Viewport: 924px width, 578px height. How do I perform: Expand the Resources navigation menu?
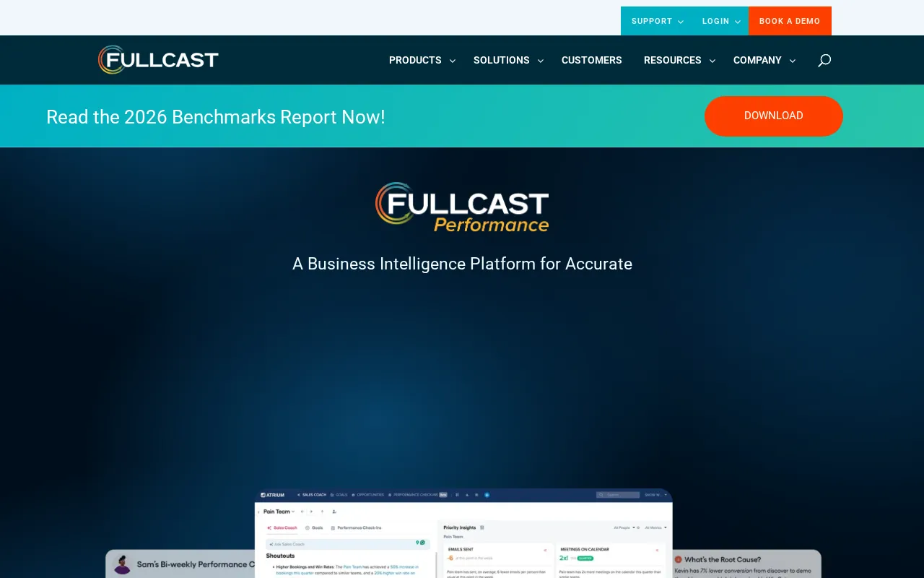[679, 60]
